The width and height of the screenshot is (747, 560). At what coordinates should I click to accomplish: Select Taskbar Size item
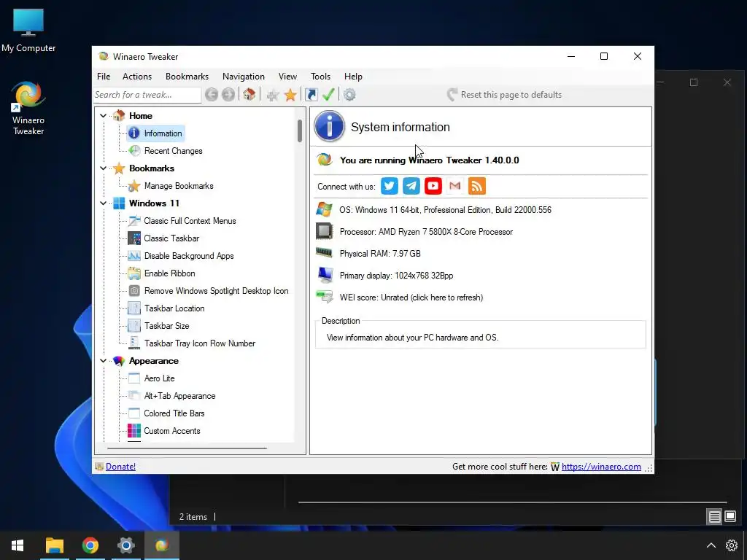(167, 326)
